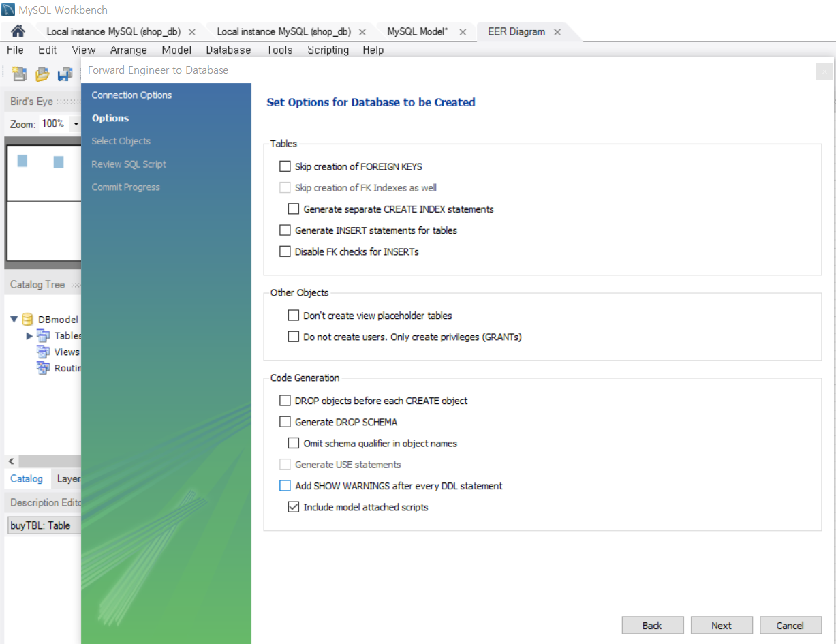Open the buyTBL: Table description selector

pyautogui.click(x=43, y=525)
